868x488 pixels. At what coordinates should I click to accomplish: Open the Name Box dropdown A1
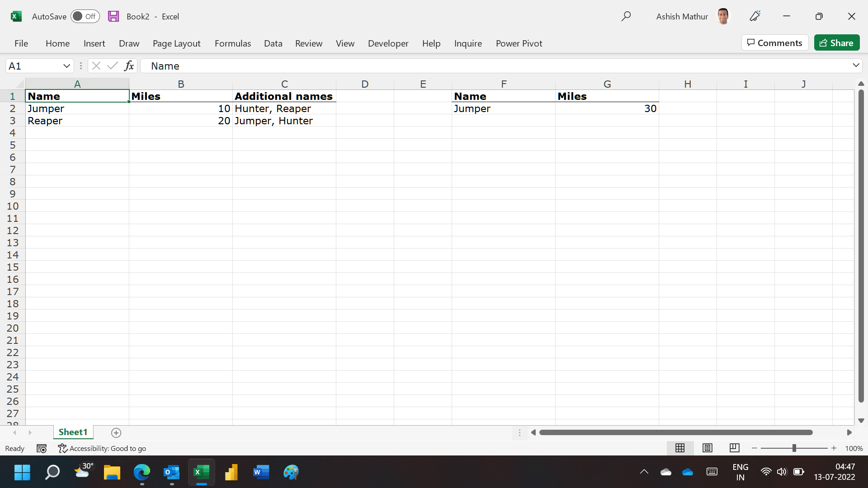67,66
